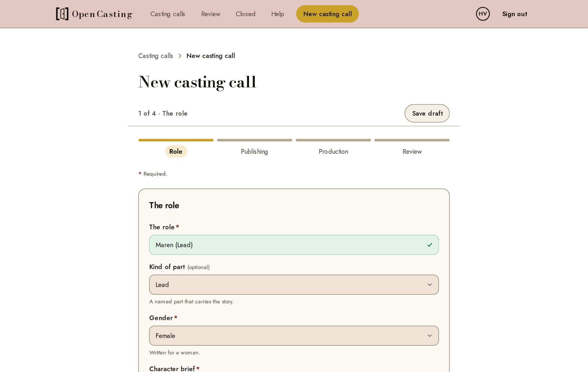Screen dimensions: 588x372
Task: Click the 'Written for a woman.' hint
Action: [175, 353]
